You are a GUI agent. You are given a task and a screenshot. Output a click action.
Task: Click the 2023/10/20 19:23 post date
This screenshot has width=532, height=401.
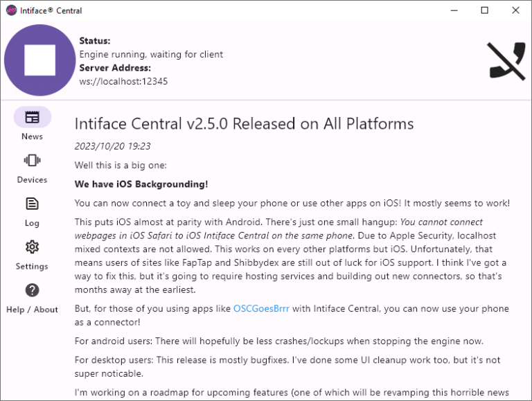pyautogui.click(x=112, y=146)
